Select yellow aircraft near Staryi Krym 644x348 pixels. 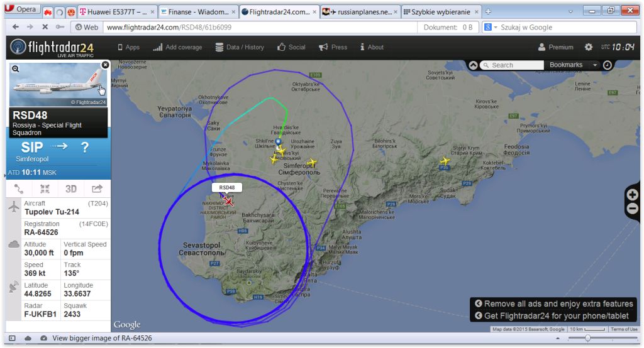(x=445, y=160)
